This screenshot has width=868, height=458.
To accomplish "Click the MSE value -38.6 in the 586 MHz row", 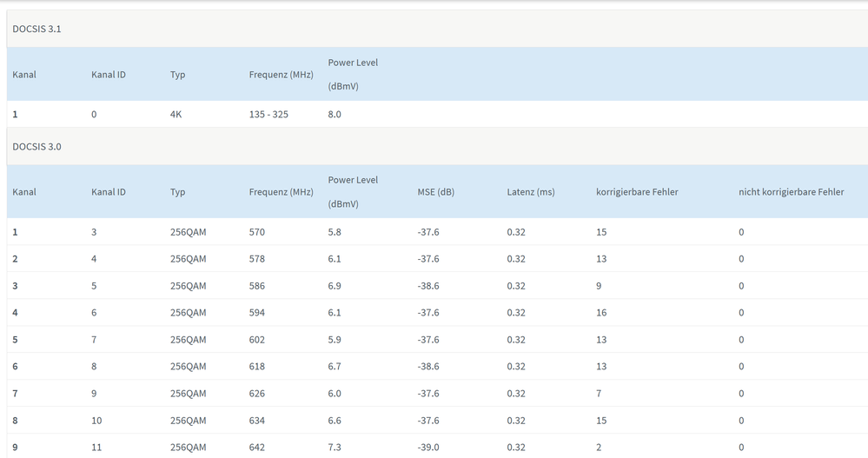I will coord(427,286).
